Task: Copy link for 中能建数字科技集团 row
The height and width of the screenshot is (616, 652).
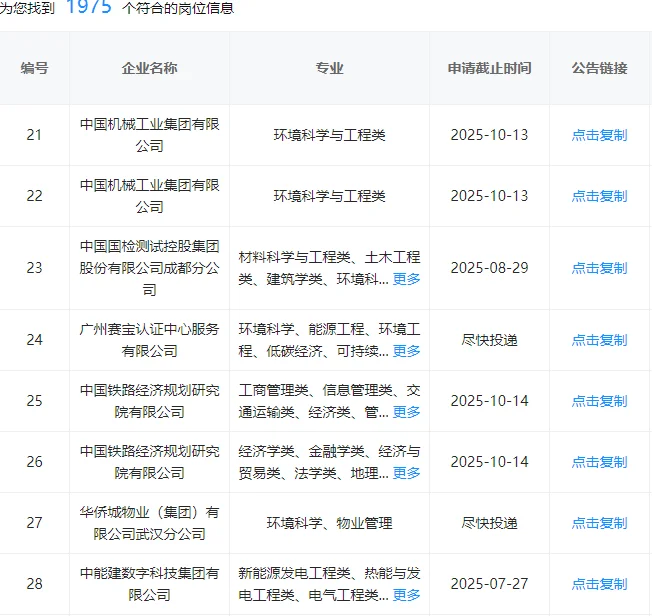Action: click(599, 584)
